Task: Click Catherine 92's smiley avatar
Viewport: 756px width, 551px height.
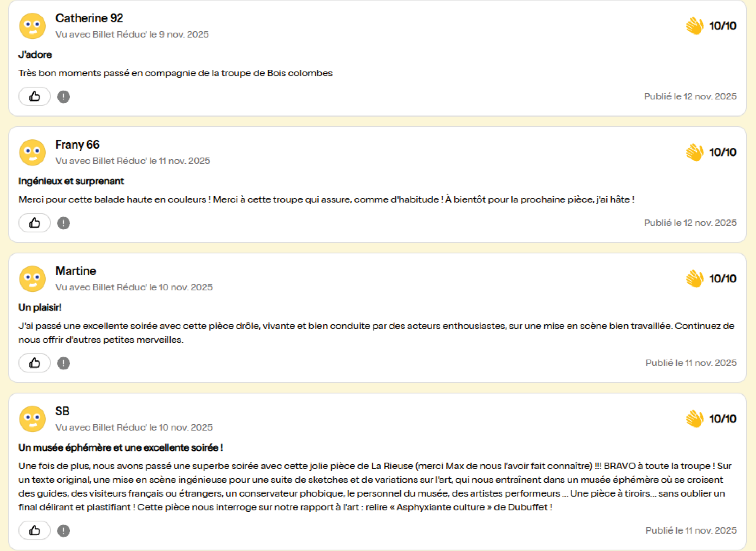Action: [x=32, y=26]
